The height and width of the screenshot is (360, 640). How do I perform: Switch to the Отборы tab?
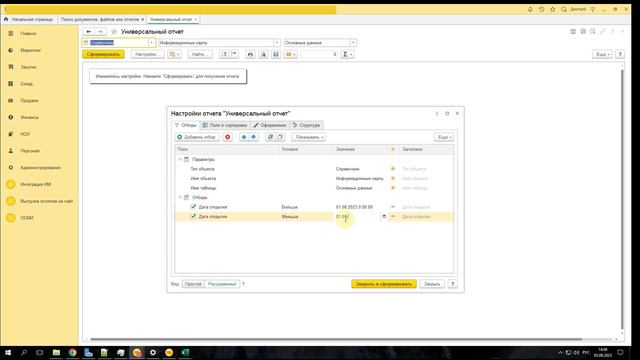(x=186, y=125)
